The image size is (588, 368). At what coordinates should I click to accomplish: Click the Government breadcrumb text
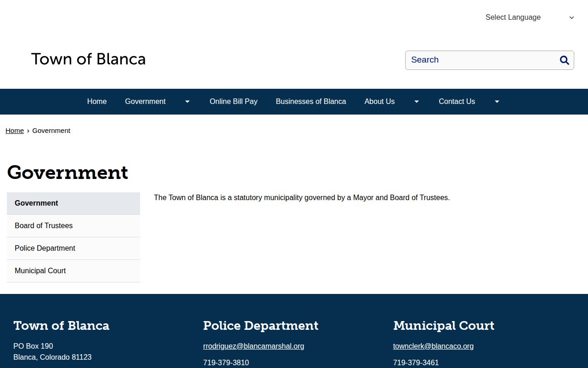coord(51,131)
